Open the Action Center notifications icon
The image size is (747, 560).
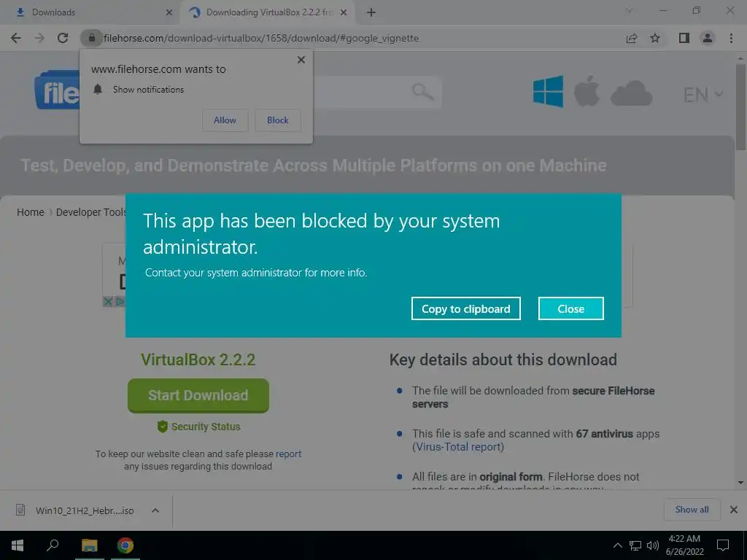[723, 545]
